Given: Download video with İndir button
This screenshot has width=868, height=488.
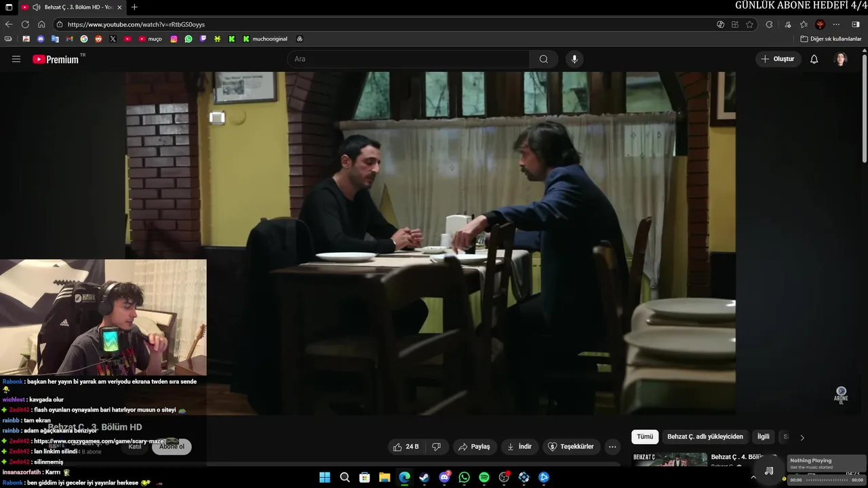Looking at the screenshot, I should pyautogui.click(x=519, y=447).
